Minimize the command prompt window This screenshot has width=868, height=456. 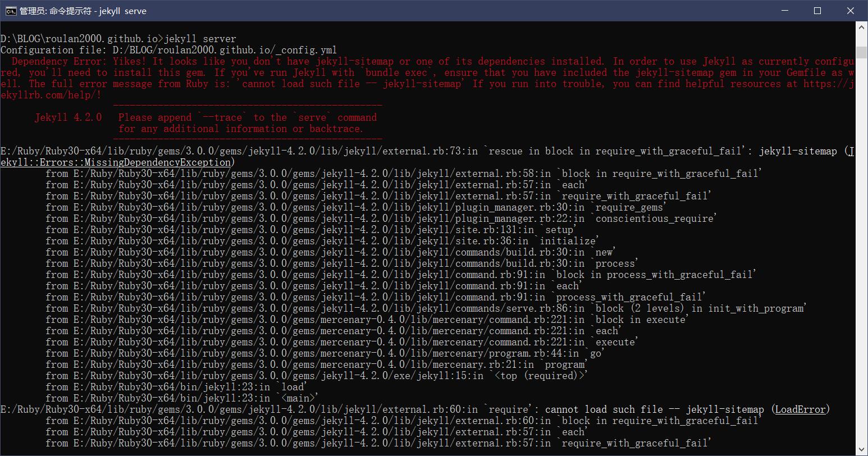pyautogui.click(x=786, y=11)
